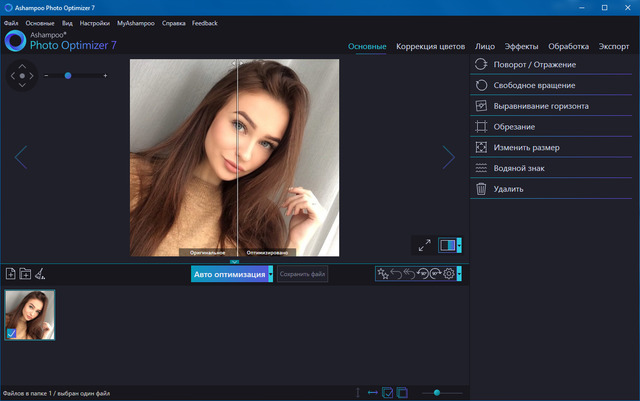Click the Оптимизировано label on preview
The height and width of the screenshot is (401, 640).
point(267,253)
